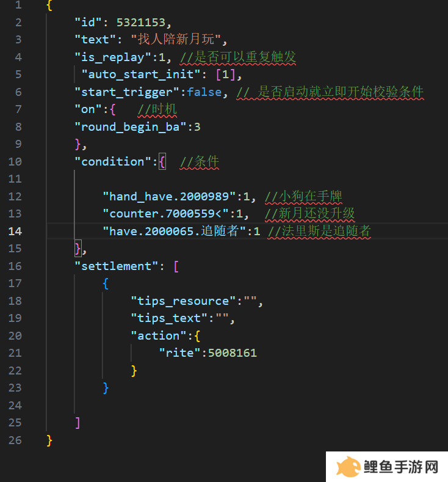Viewport: 448px width, 482px height.
Task: Click the value 3 after "round_begin_ba"
Action: coord(197,127)
